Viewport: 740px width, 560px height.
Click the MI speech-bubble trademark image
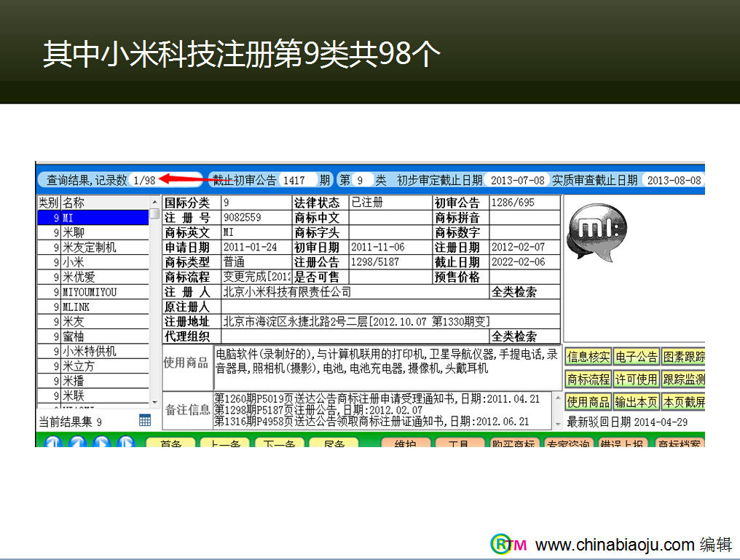(597, 232)
